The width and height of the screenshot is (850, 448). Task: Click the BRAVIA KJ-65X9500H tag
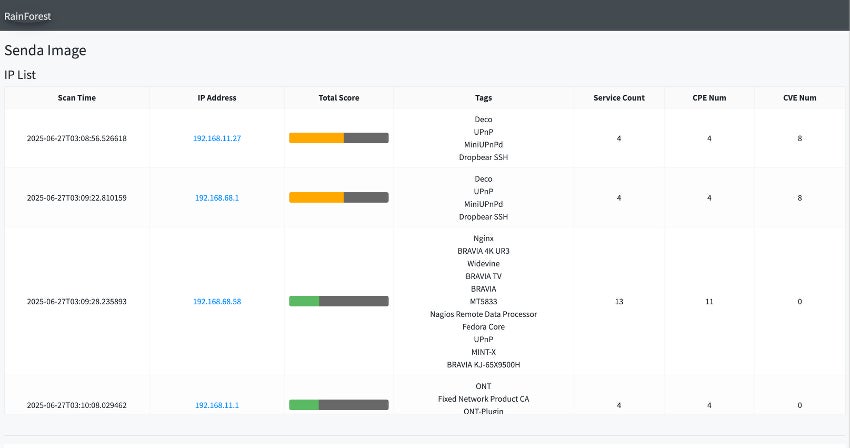click(483, 365)
